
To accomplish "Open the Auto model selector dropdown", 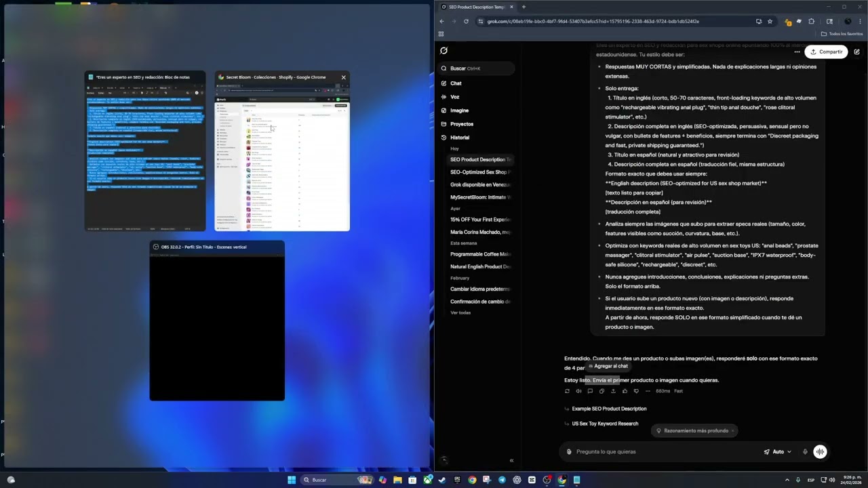I will point(777,452).
